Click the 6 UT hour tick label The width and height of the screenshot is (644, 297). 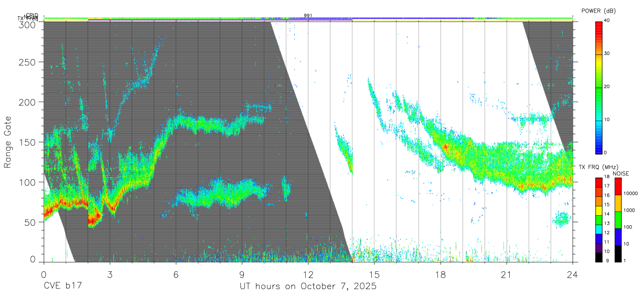pyautogui.click(x=176, y=274)
